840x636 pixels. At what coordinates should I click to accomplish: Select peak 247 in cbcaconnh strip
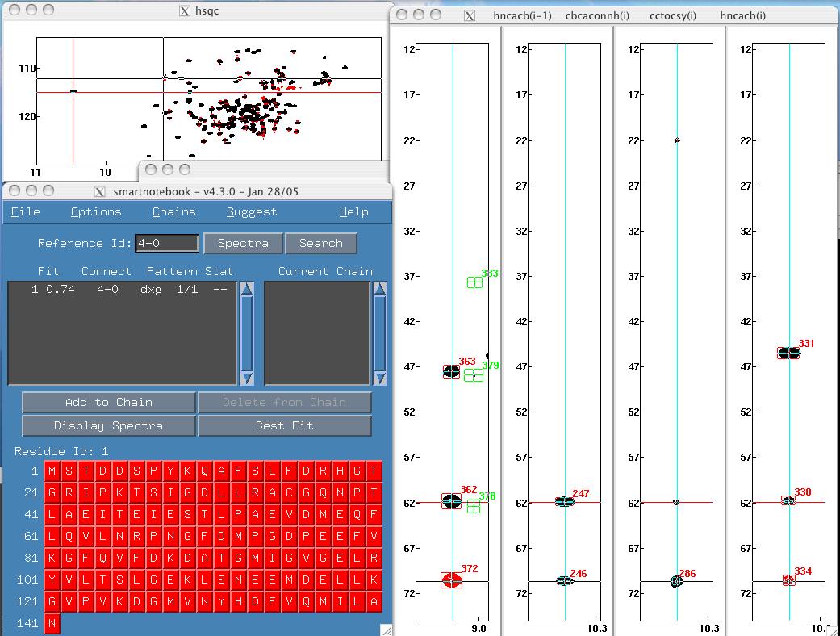click(565, 501)
